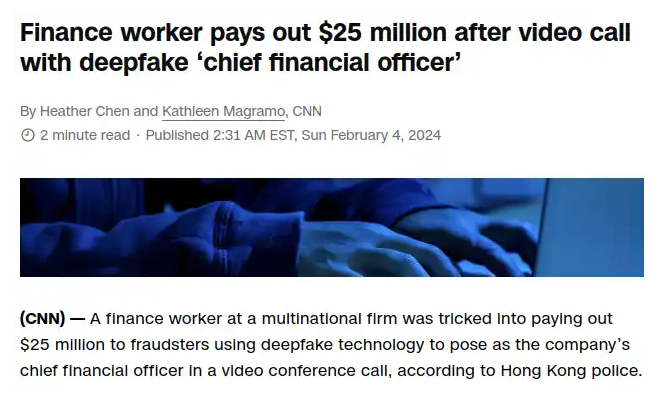Open the blue hero image of hands typing
The width and height of the screenshot is (660, 395).
(x=332, y=227)
